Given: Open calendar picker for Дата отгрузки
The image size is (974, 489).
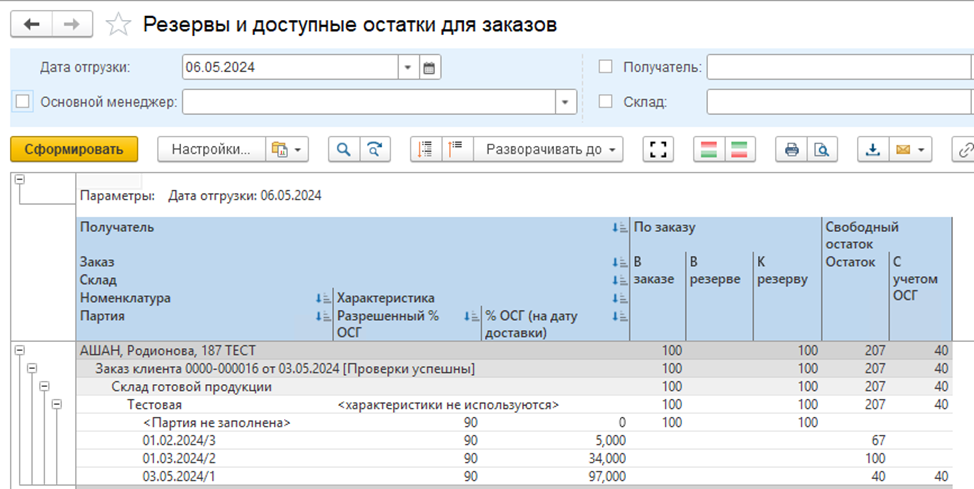Looking at the screenshot, I should [430, 68].
